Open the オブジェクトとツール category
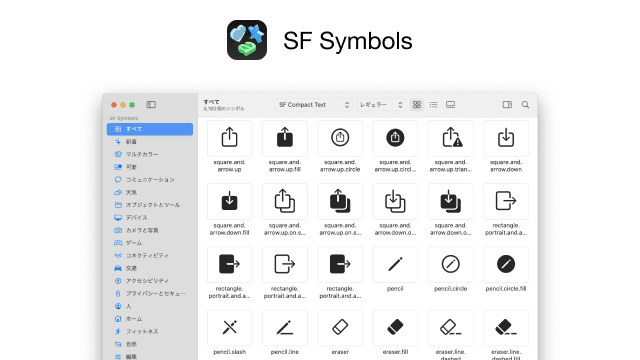 click(150, 205)
